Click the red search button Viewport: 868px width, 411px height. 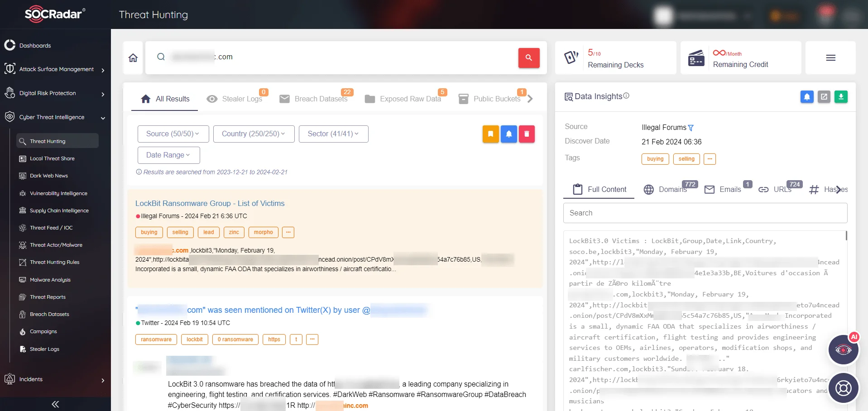click(x=528, y=58)
